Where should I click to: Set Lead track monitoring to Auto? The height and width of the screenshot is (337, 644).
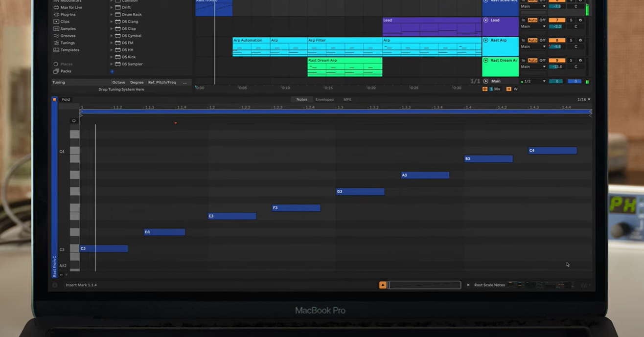tap(532, 20)
